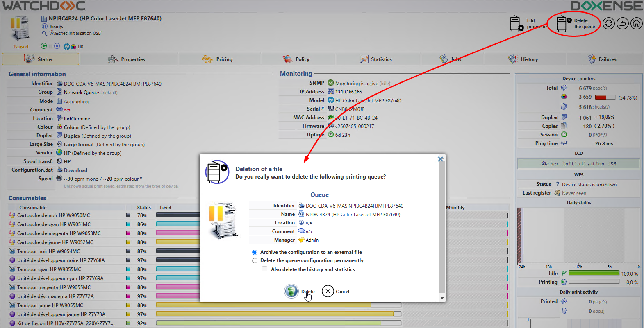The width and height of the screenshot is (644, 328).
Task: Click the refresh circular arrow icon
Action: 609,23
